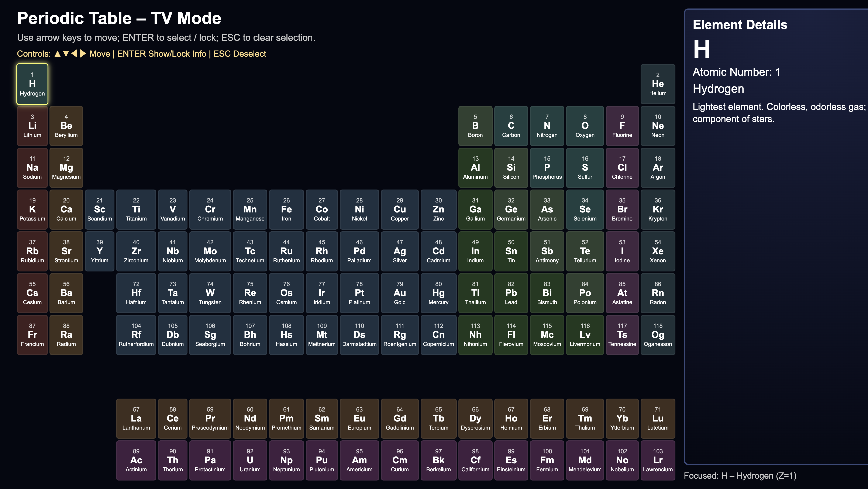Screen dimensions: 868x489
Task: Select the Chlorine element tile
Action: 622,168
